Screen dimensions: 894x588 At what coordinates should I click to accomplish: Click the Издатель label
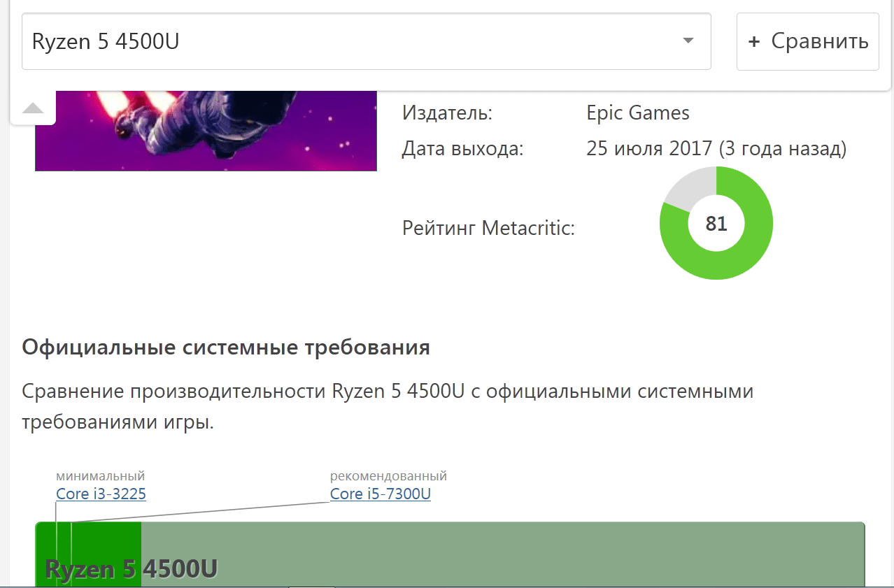point(447,113)
